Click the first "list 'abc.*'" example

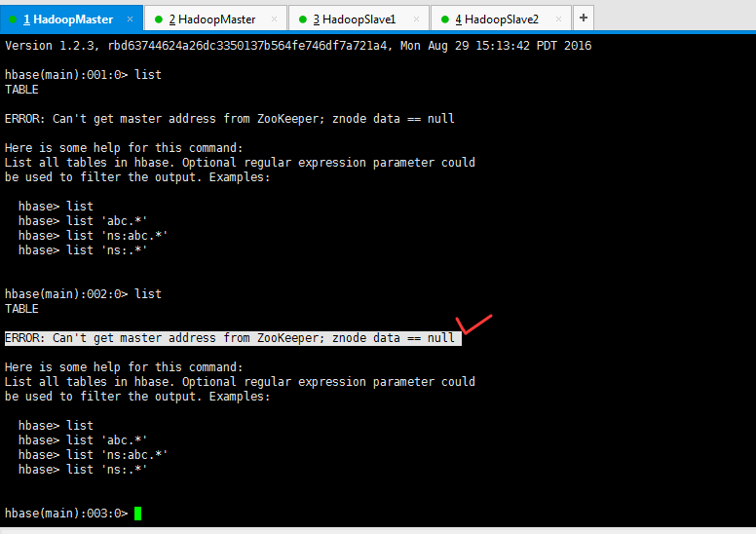click(83, 221)
